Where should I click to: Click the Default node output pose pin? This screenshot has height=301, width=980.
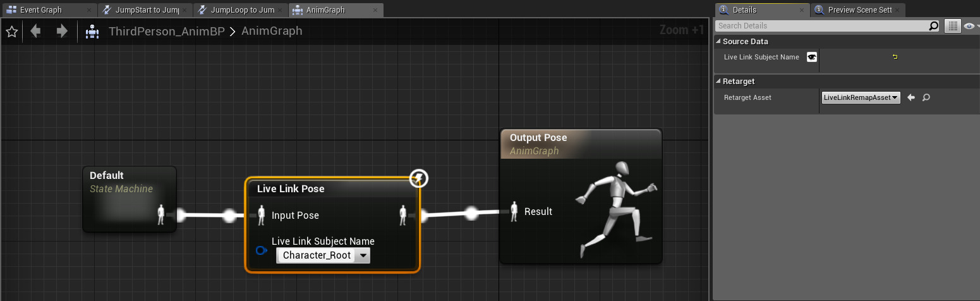tap(161, 215)
